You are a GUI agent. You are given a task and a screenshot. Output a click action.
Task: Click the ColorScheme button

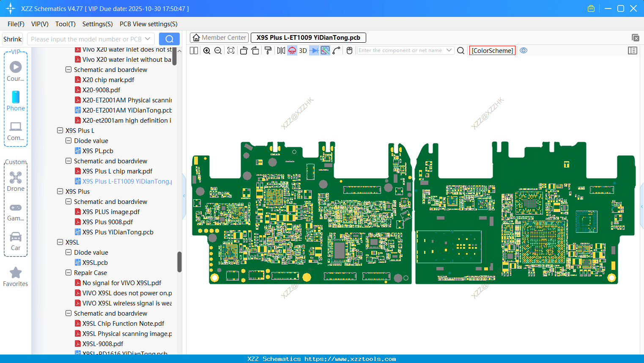point(492,51)
